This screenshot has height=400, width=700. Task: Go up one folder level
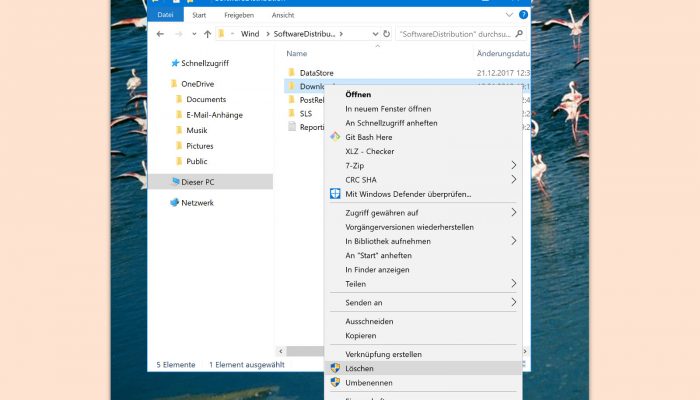tap(207, 34)
